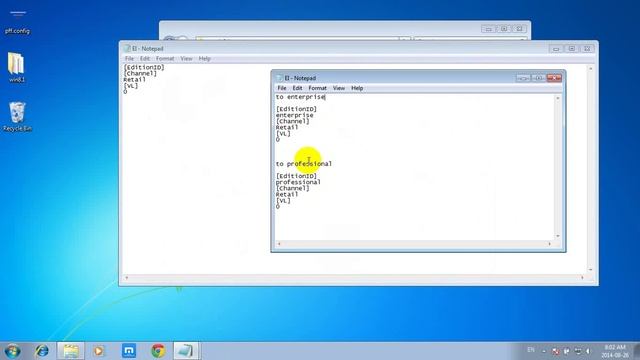Open Windows Media Player from taskbar
640x360 pixels.
click(x=99, y=351)
